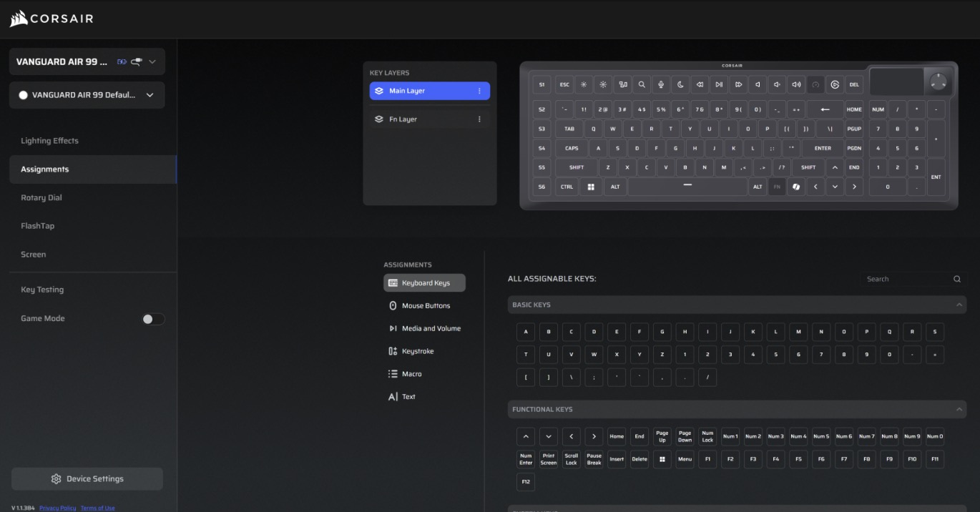Choose Print Screen in Functional Keys
This screenshot has width=980, height=512.
click(x=549, y=459)
